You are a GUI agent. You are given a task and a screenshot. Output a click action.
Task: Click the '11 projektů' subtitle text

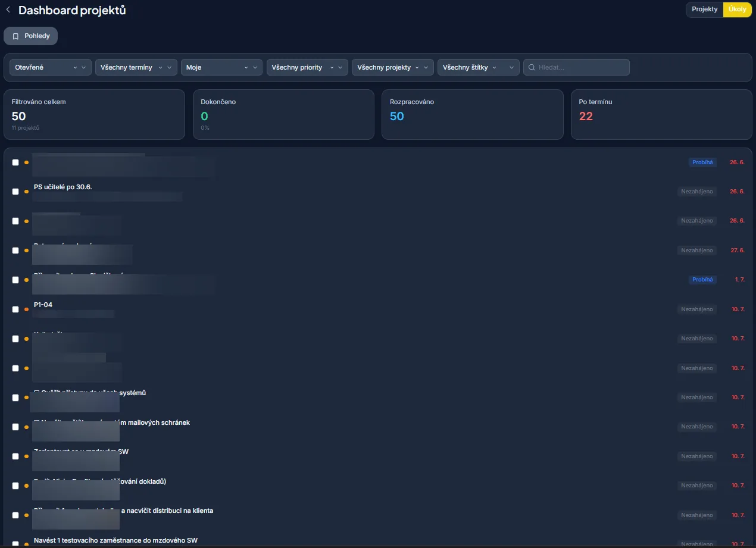pos(25,128)
